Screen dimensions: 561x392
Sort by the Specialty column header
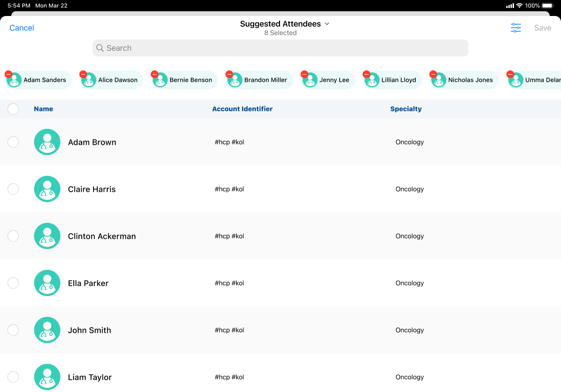405,109
